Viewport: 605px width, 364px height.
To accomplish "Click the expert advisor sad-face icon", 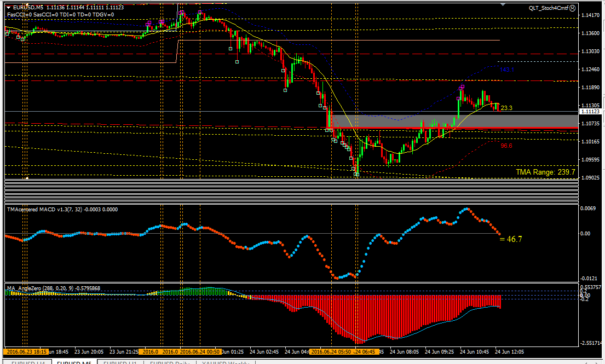I will 573,8.
